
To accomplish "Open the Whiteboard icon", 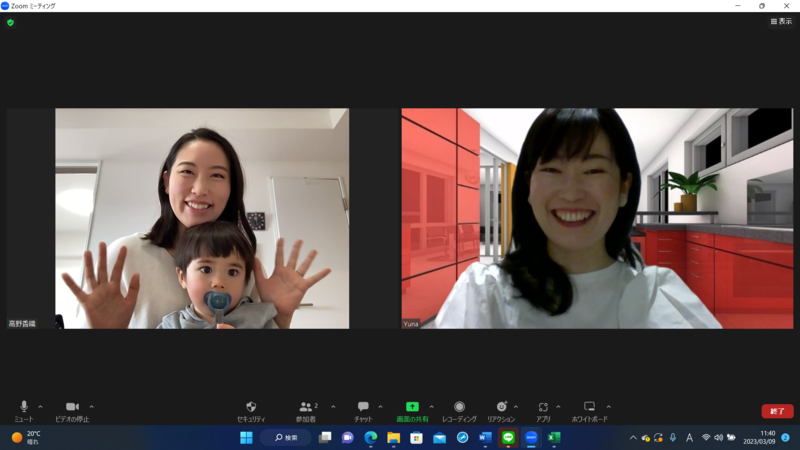I will tap(589, 407).
